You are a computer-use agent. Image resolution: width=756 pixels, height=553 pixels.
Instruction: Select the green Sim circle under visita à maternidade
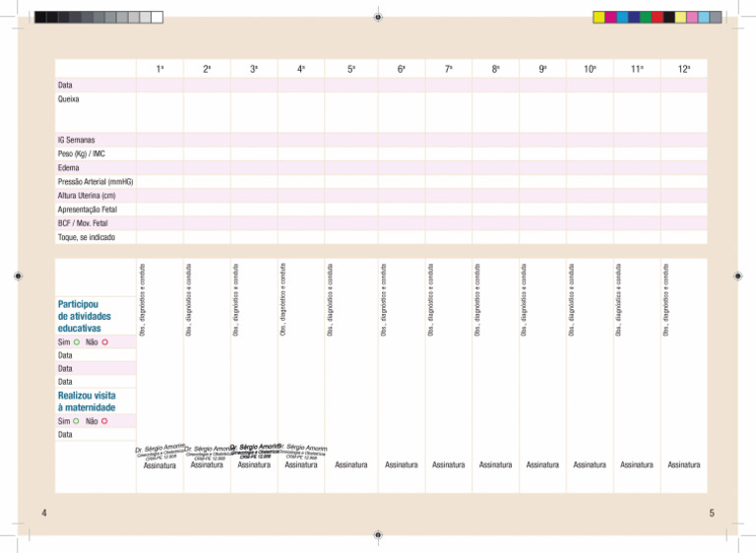coord(76,421)
